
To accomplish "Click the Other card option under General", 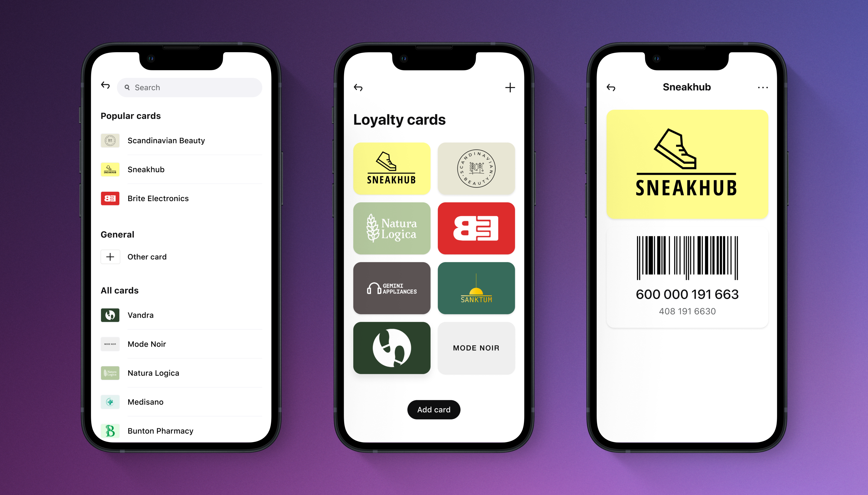I will point(147,257).
